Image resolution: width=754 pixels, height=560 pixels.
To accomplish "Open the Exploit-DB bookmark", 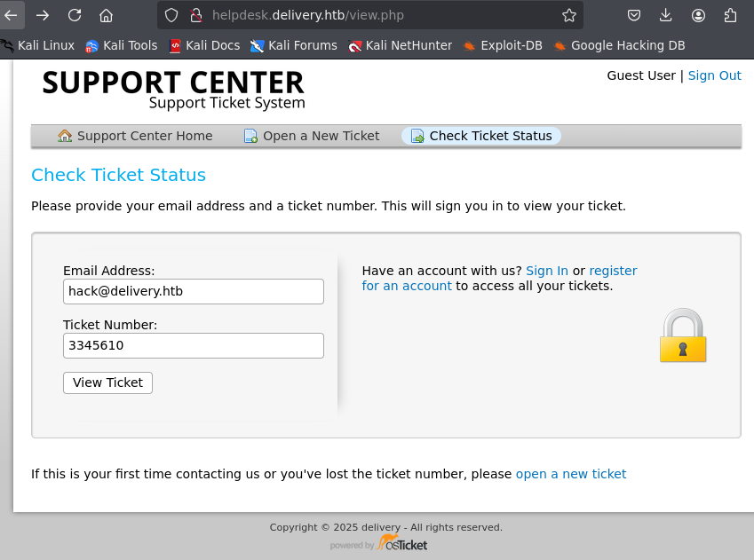I will (503, 45).
